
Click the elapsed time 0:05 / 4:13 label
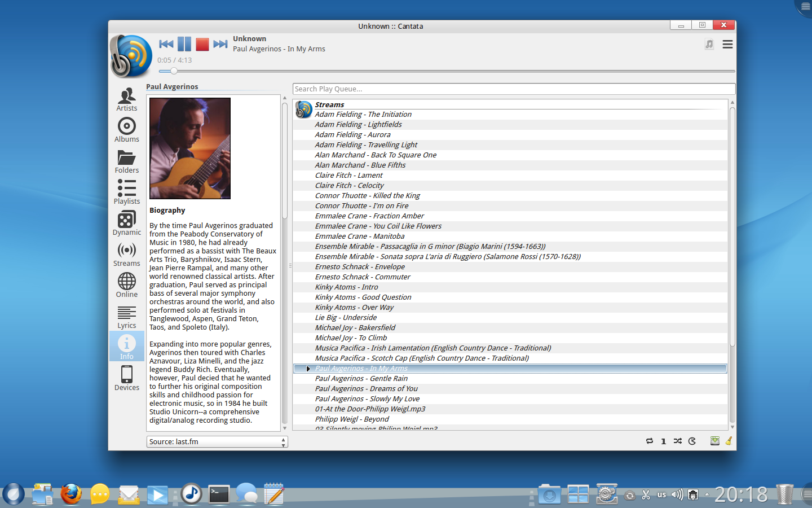pos(175,60)
